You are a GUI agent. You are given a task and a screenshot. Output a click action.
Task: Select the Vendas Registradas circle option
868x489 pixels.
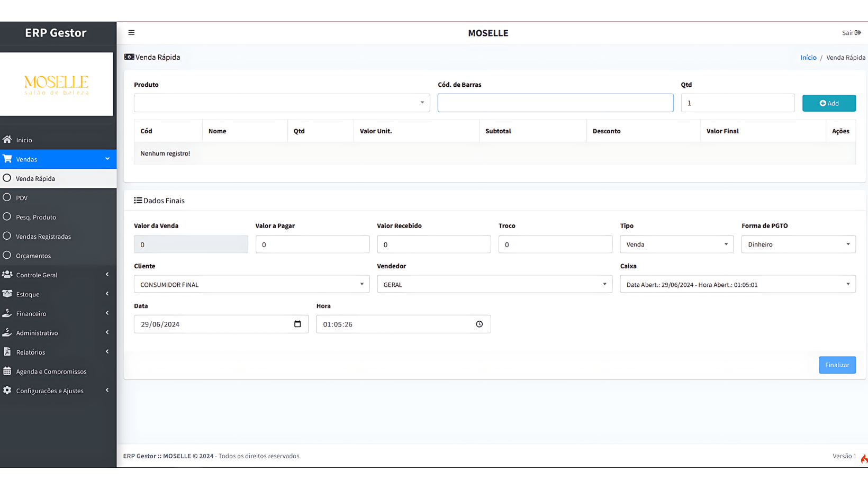(x=7, y=236)
